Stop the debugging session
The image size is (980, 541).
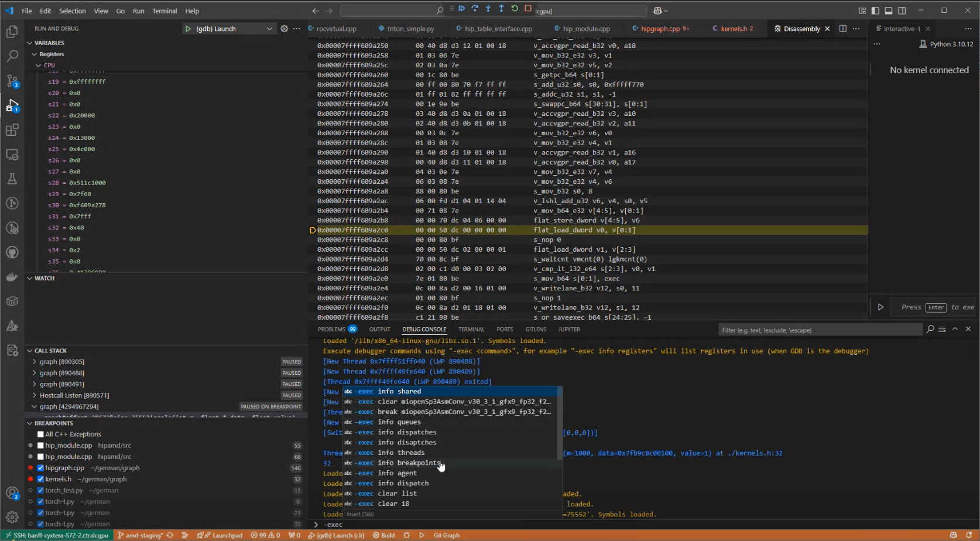click(x=528, y=9)
